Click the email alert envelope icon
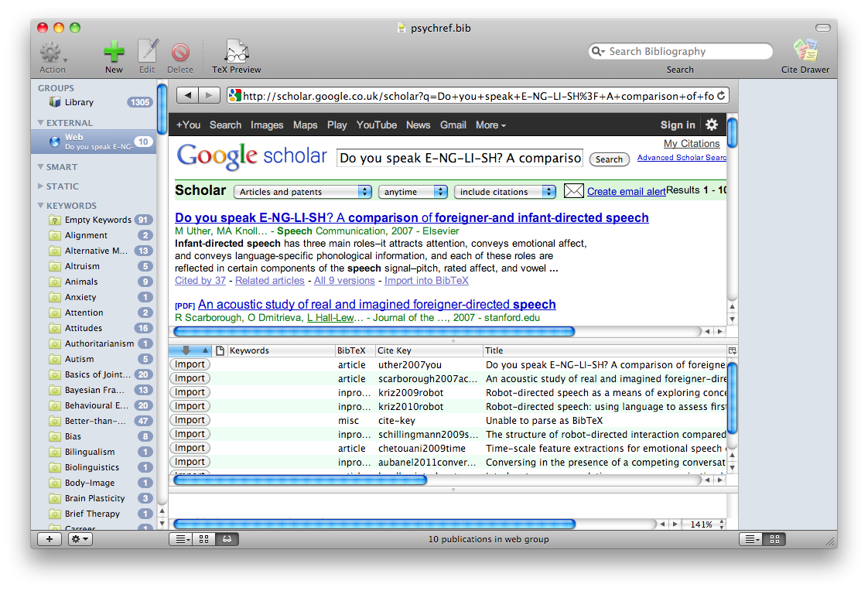868x591 pixels. tap(573, 191)
